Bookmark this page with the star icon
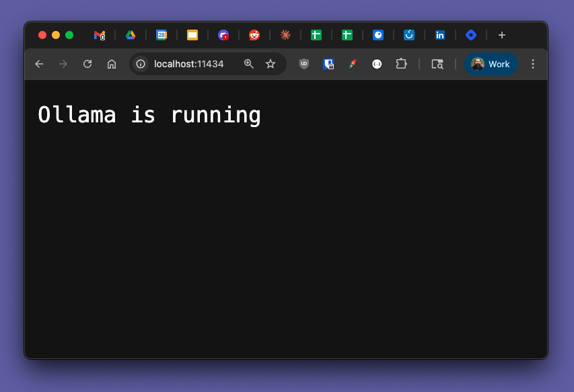The width and height of the screenshot is (574, 392). click(271, 64)
